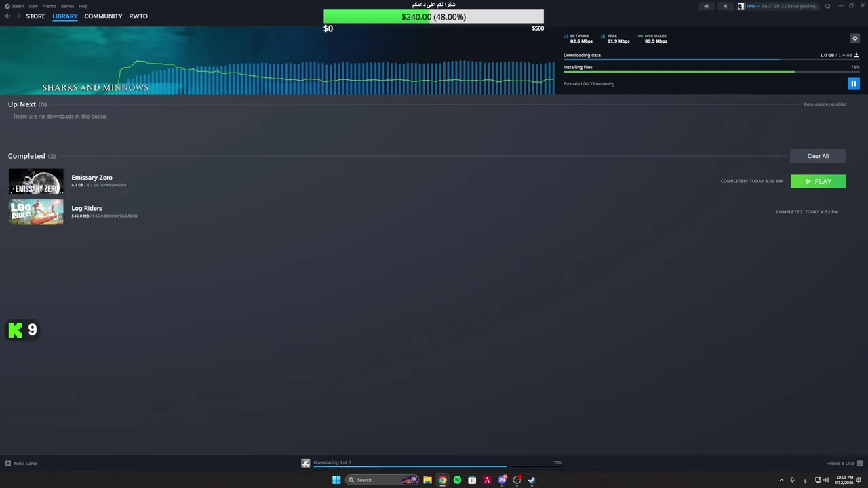
Task: Open the taskbar clock and date
Action: [844, 480]
